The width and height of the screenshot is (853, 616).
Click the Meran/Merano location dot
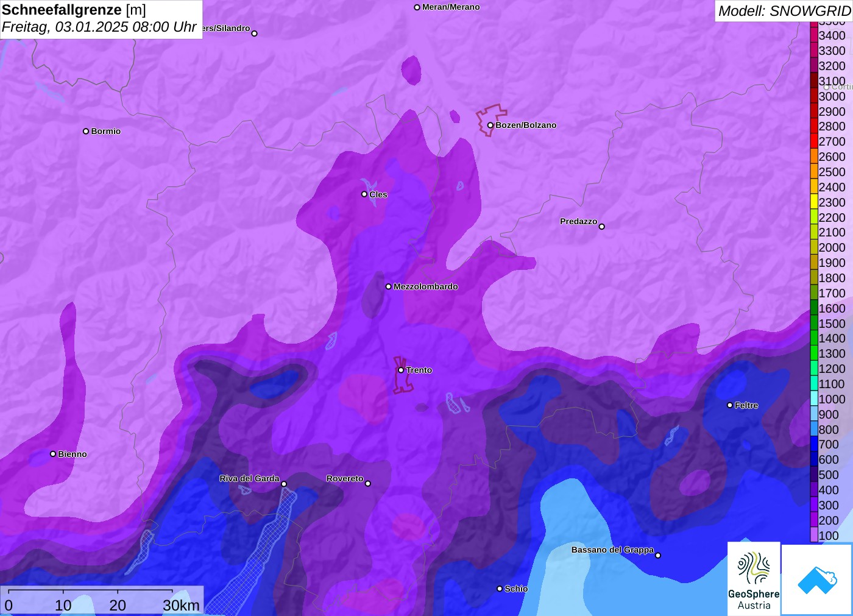pos(417,7)
